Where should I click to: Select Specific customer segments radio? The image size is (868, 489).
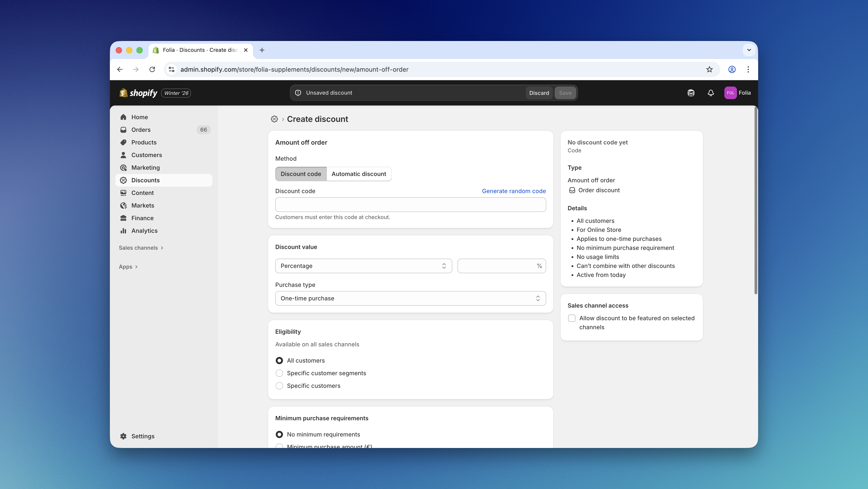[279, 373]
